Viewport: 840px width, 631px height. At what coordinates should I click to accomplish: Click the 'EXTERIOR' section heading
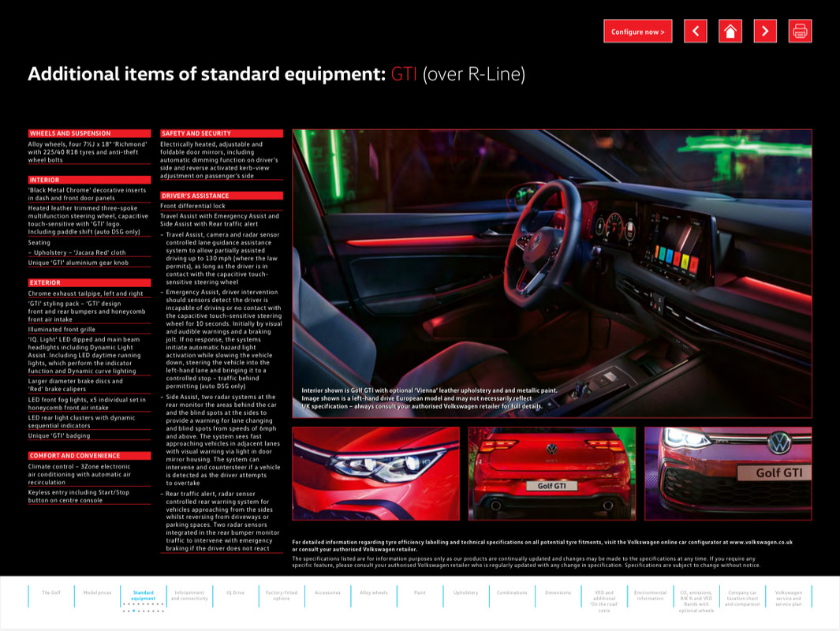tap(89, 283)
